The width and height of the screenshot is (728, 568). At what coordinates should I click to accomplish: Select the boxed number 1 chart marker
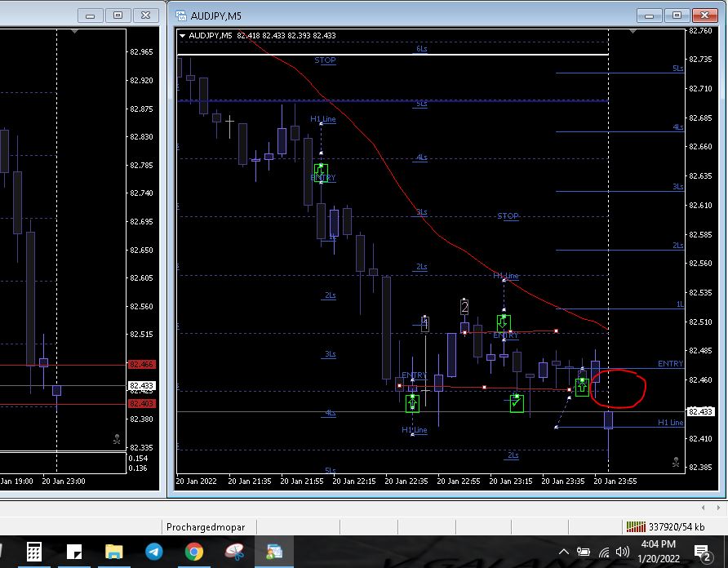click(x=425, y=323)
